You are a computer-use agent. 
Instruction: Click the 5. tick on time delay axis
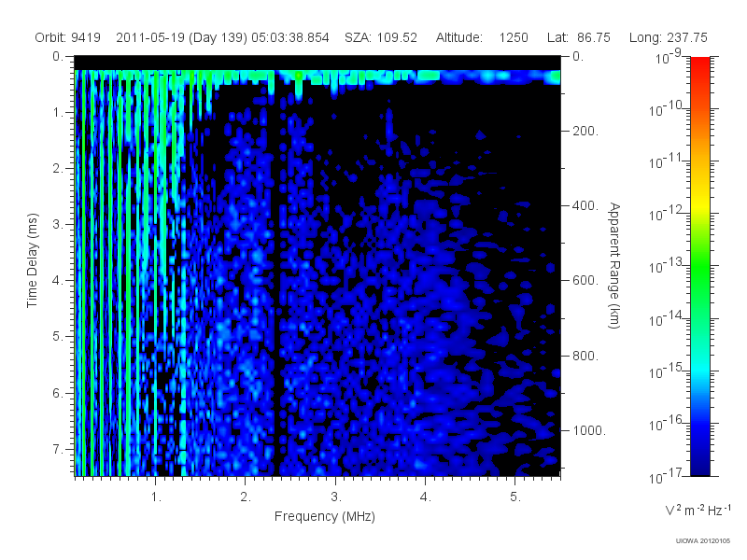click(x=58, y=336)
